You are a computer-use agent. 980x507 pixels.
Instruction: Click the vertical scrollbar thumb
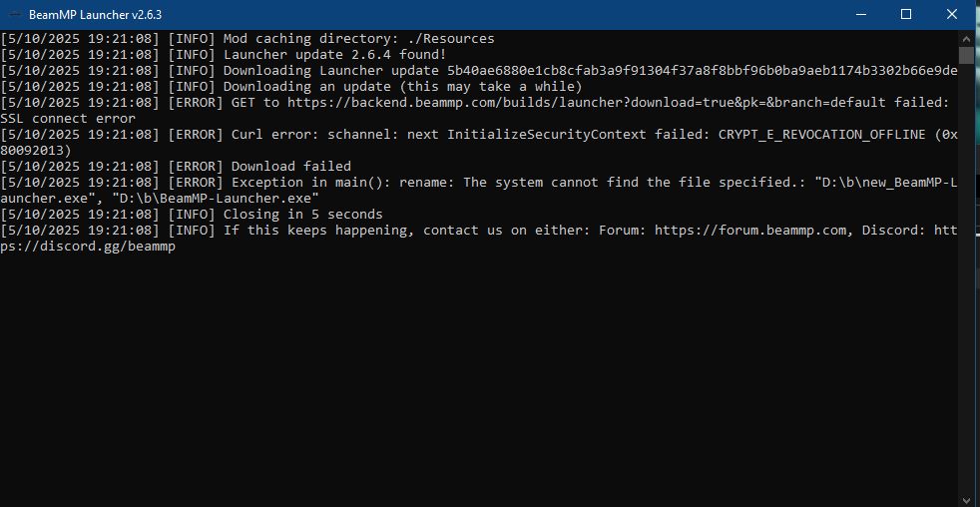click(x=966, y=55)
